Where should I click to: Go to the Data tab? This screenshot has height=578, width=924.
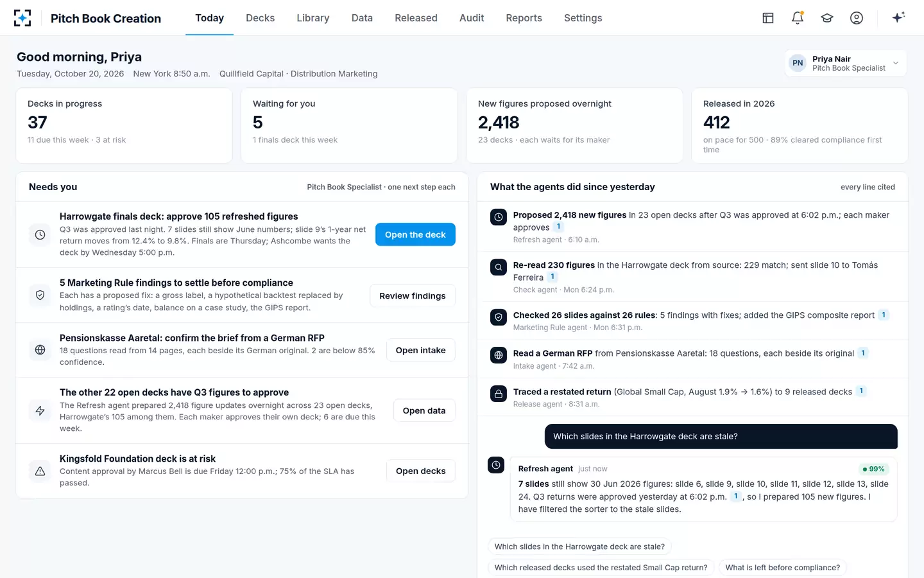[x=362, y=18]
